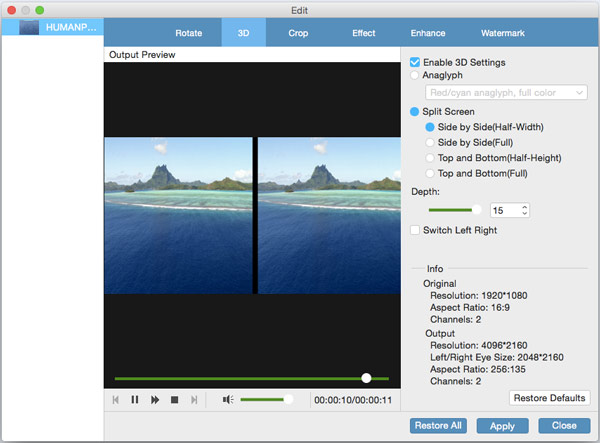The height and width of the screenshot is (443, 600).
Task: Disable the Enable 3D Settings checkbox
Action: (x=415, y=62)
